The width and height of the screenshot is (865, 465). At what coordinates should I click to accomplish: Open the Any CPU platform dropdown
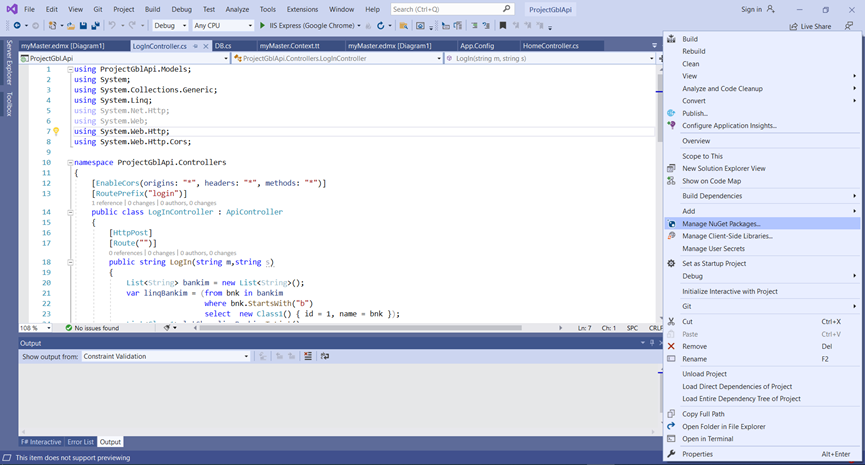tap(223, 25)
